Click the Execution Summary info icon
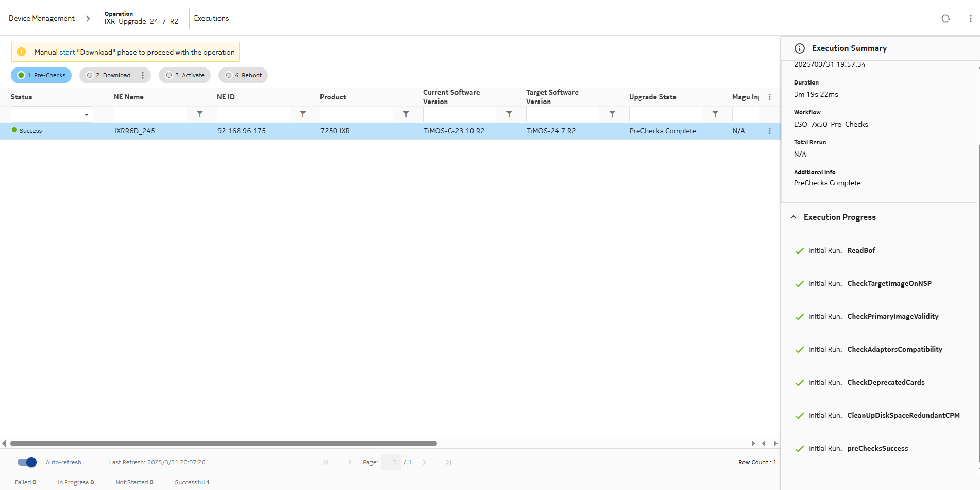Screen dimensions: 980x490 click(x=800, y=48)
